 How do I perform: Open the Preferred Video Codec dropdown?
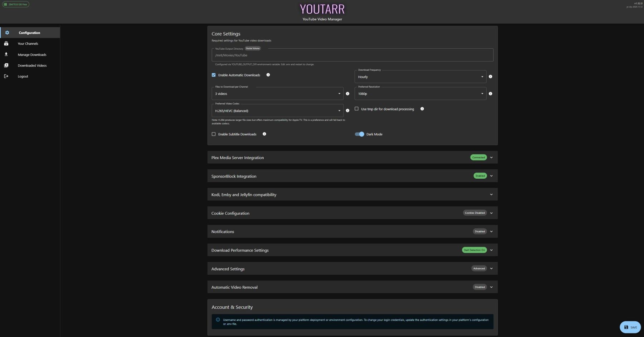pyautogui.click(x=277, y=111)
